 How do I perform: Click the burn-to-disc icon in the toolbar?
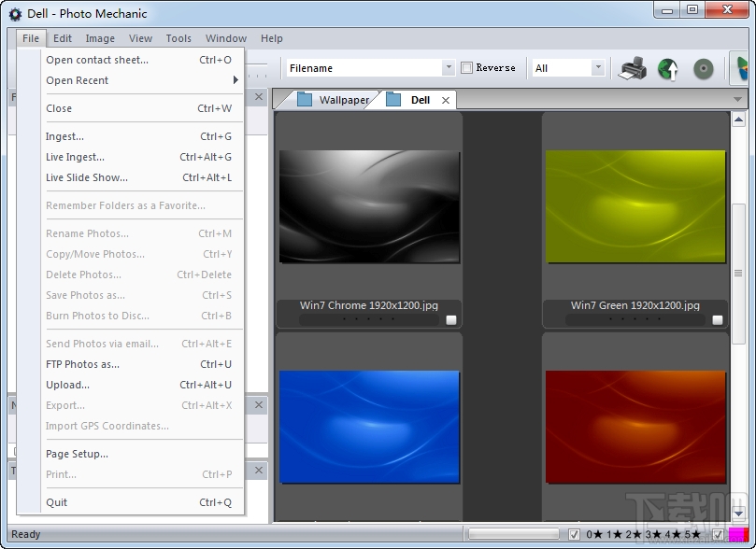[x=702, y=68]
